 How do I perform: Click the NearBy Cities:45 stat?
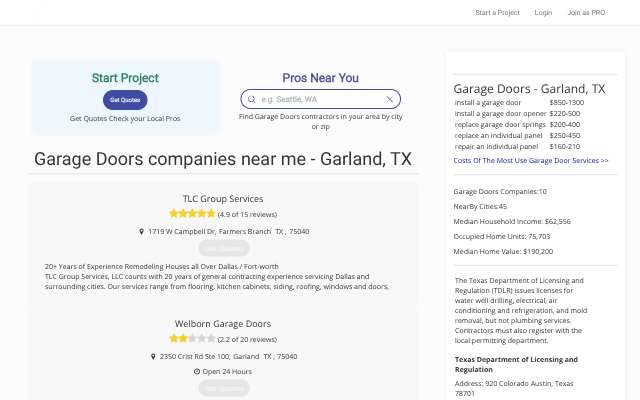pyautogui.click(x=480, y=207)
